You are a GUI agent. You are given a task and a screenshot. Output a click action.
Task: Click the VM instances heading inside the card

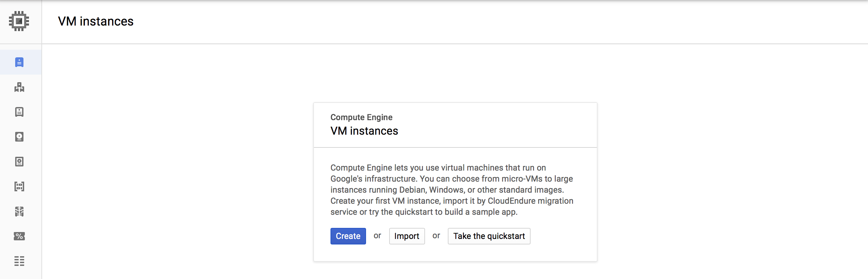coord(364,131)
